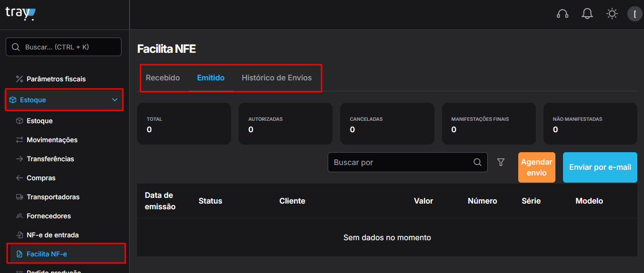
Task: Sort by Valor column header
Action: (x=423, y=201)
